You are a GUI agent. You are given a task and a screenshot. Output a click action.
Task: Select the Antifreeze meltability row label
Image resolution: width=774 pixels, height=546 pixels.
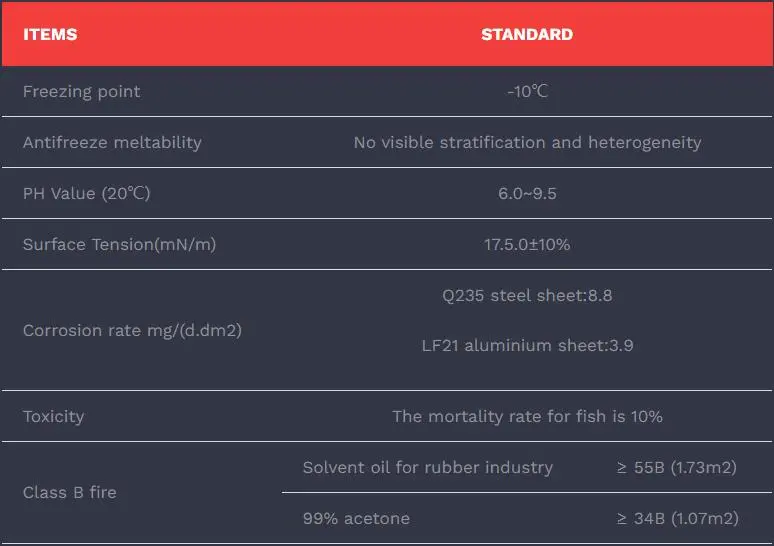pyautogui.click(x=112, y=142)
